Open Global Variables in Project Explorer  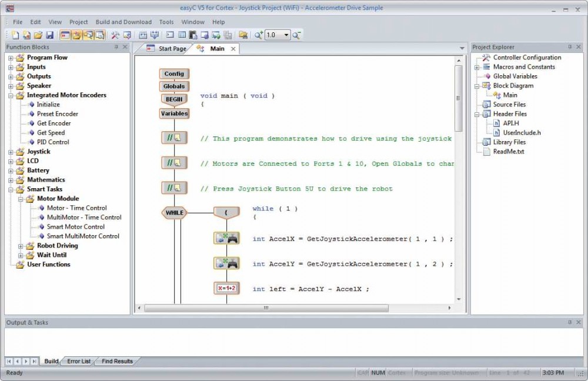click(x=515, y=76)
